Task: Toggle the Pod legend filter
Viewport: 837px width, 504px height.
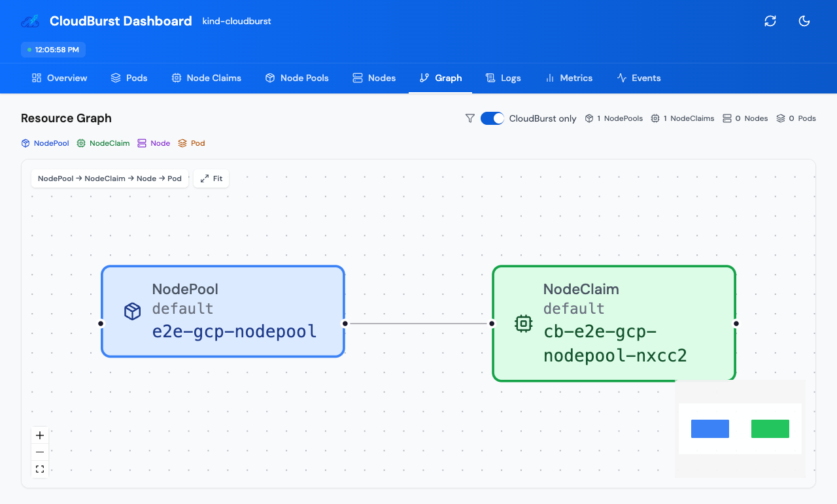Action: click(x=191, y=143)
